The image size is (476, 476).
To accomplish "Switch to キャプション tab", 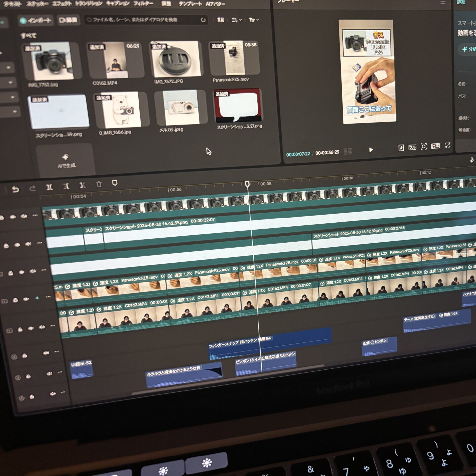I will pyautogui.click(x=118, y=3).
